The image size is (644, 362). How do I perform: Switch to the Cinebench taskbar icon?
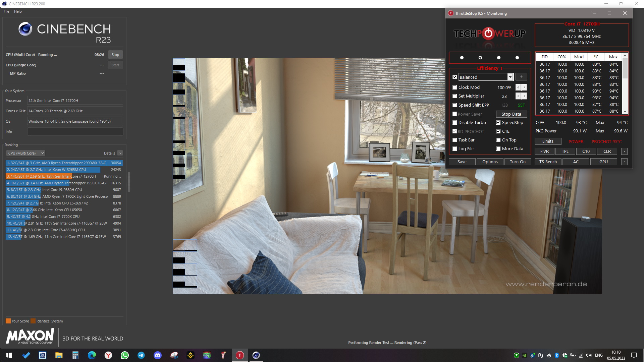click(256, 355)
